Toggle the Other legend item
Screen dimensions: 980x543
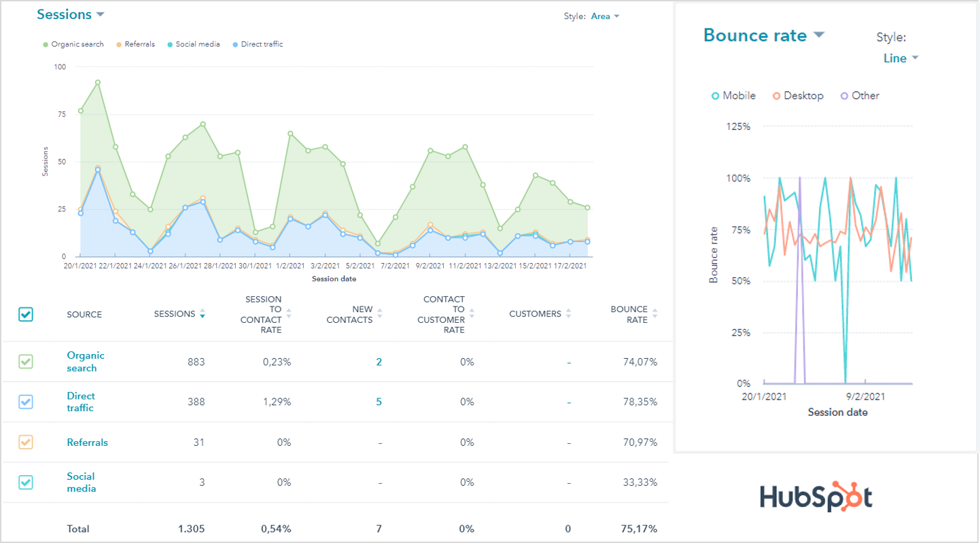pos(860,96)
